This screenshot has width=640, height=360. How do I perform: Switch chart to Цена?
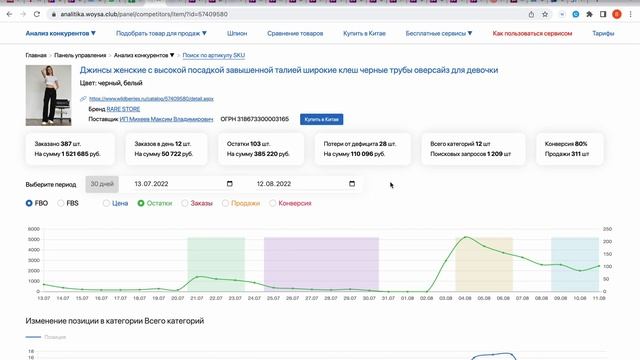click(106, 203)
